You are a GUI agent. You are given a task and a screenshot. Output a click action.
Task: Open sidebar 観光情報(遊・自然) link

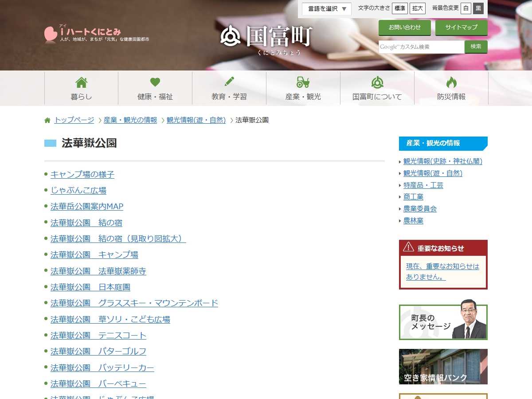[x=433, y=173]
